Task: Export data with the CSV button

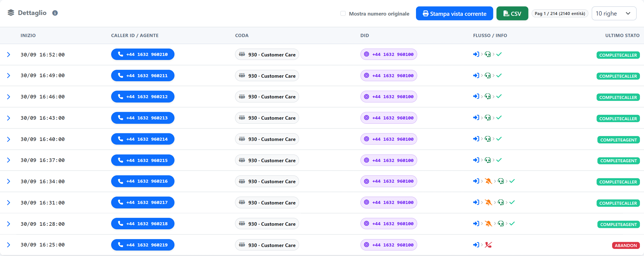Action: pos(512,13)
